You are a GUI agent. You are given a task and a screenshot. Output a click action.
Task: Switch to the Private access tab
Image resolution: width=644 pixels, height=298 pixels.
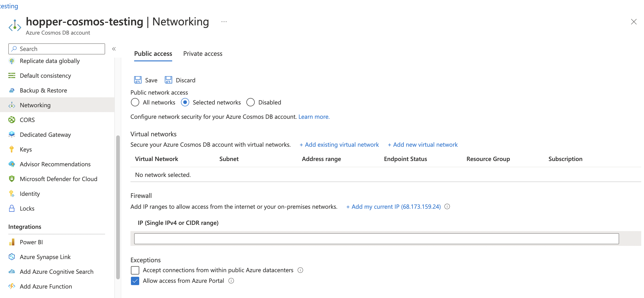click(x=202, y=54)
